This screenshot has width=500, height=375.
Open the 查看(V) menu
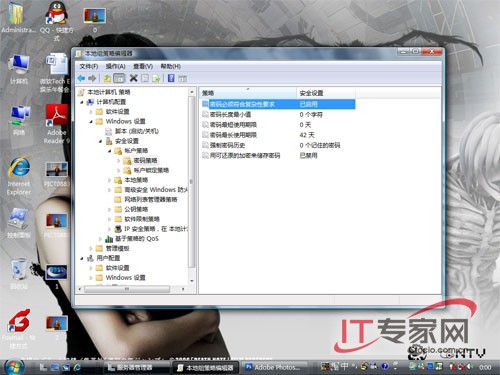coord(143,66)
